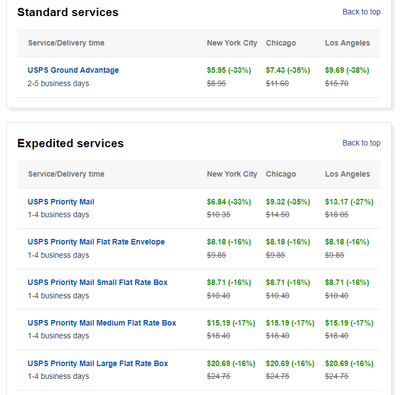The height and width of the screenshot is (395, 400).
Task: Click Service/Delivery time header in Standard services
Action: 66,43
